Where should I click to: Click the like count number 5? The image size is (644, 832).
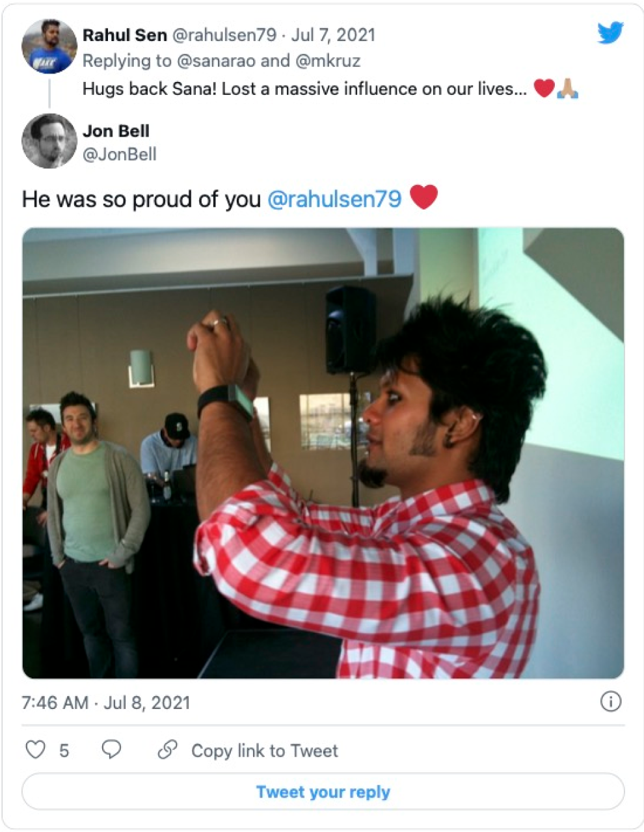coord(64,751)
